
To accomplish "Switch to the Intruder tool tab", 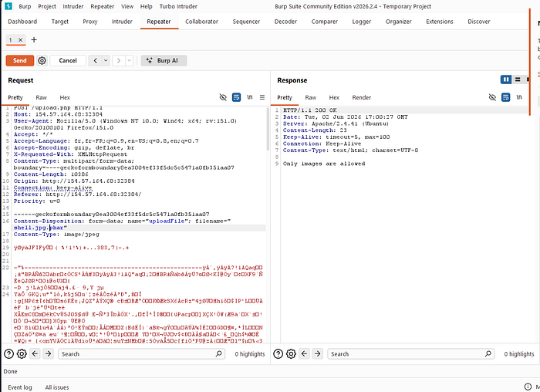I will coord(122,22).
